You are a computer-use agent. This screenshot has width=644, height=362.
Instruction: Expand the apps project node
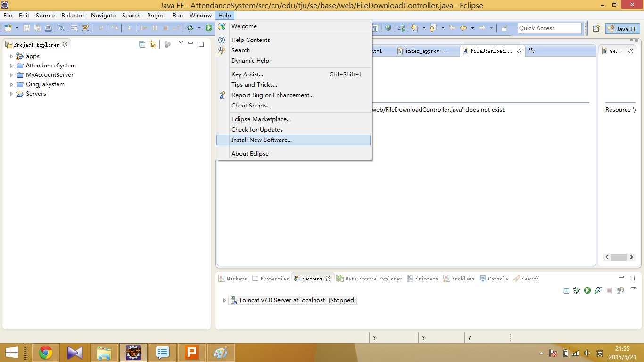[x=12, y=56]
